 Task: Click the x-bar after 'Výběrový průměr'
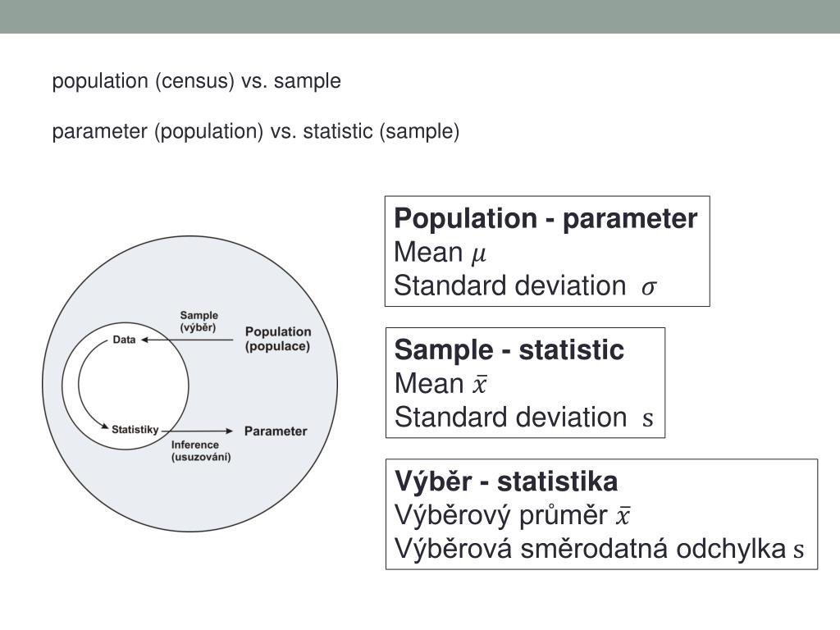622,515
